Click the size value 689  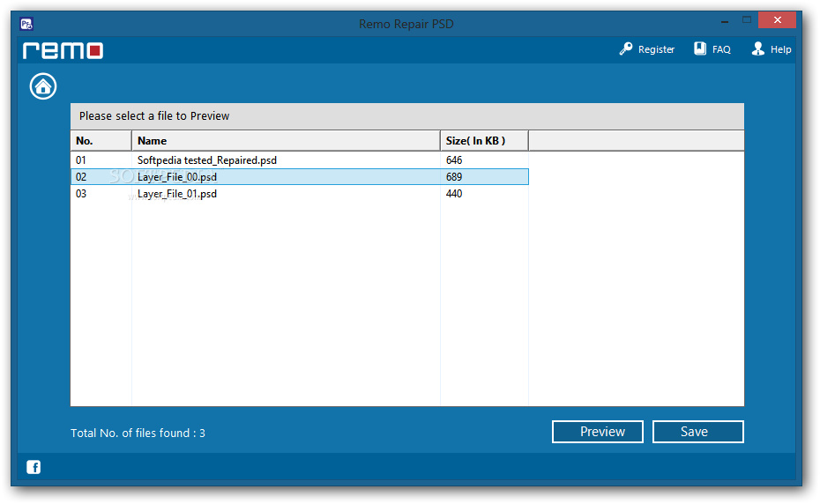pos(454,177)
